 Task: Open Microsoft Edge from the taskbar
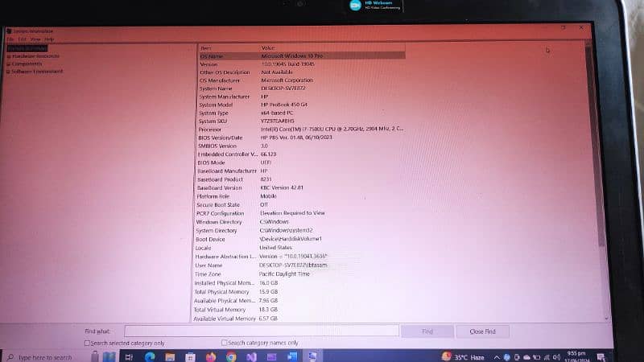pos(150,356)
